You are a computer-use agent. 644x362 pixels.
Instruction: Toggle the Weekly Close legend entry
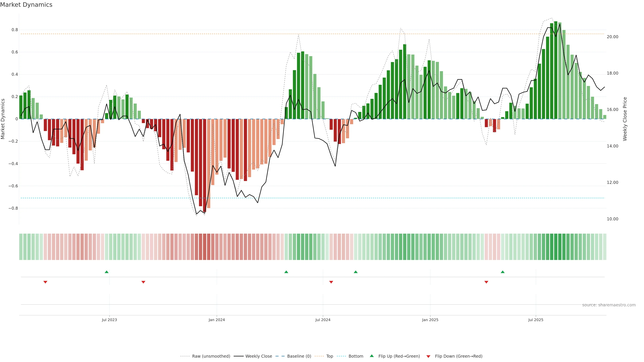258,356
